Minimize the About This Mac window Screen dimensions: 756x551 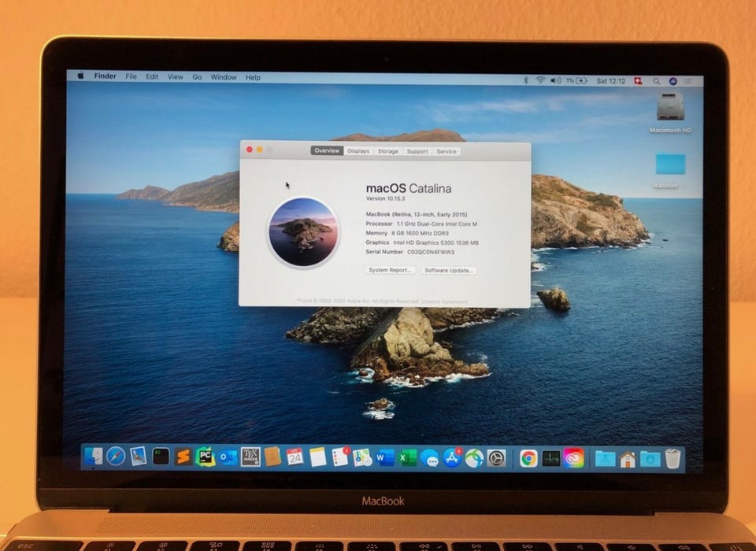click(x=259, y=150)
